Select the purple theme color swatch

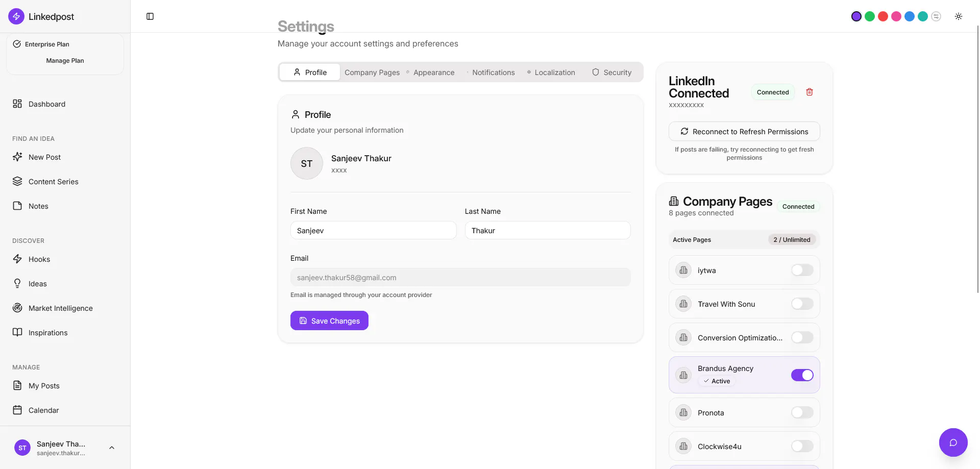coord(856,16)
